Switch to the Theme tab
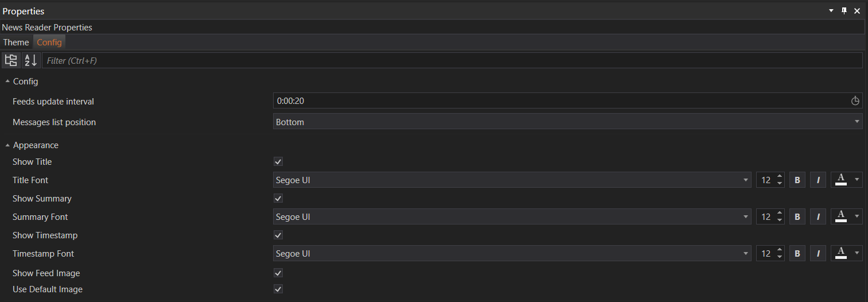Viewport: 868px width, 302px height. pyautogui.click(x=16, y=42)
